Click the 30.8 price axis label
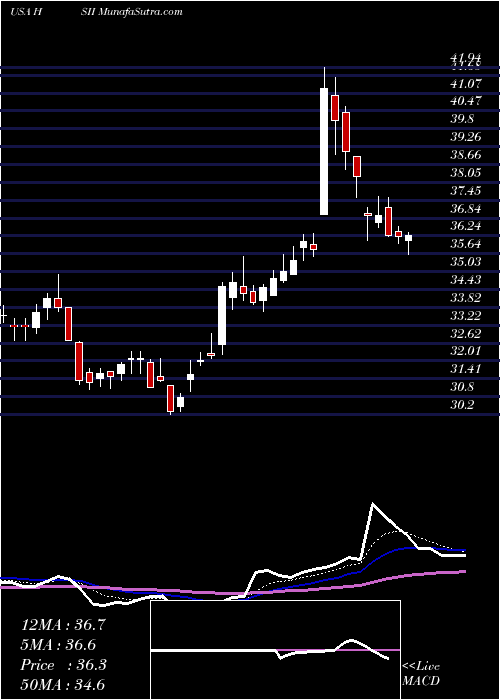The width and height of the screenshot is (500, 700). [461, 387]
